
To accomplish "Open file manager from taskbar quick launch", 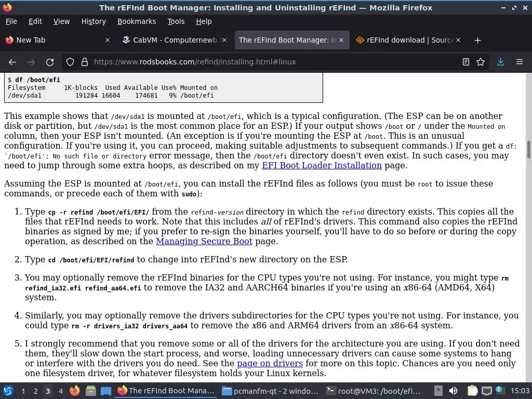I will [90, 391].
